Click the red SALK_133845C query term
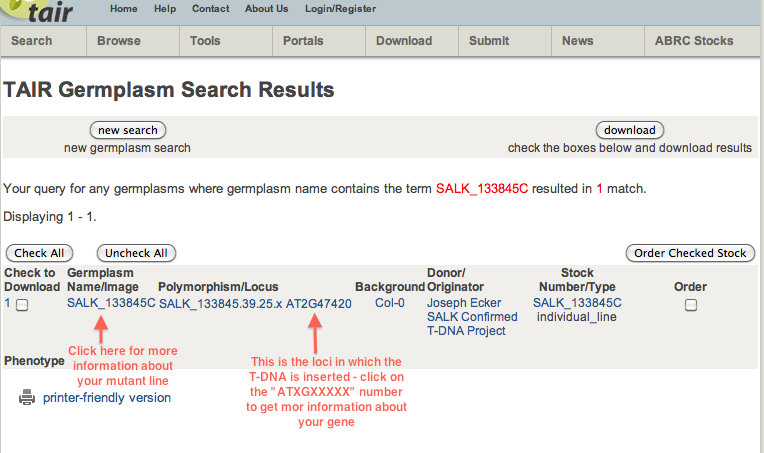764x453 pixels. (x=482, y=189)
